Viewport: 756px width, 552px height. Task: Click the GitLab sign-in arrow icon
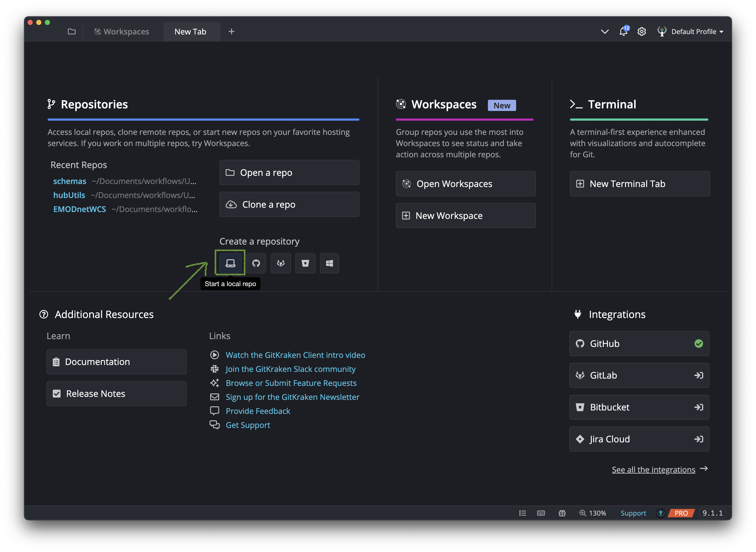[698, 375]
